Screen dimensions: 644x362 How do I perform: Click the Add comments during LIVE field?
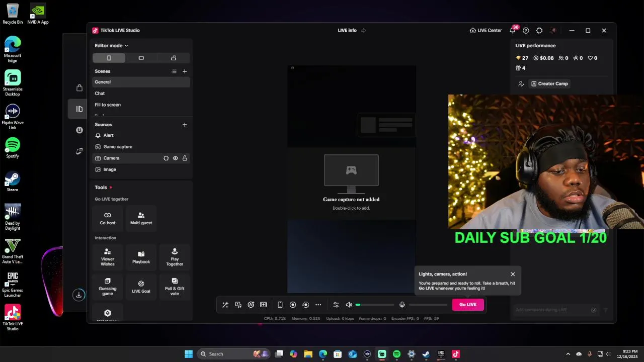555,310
